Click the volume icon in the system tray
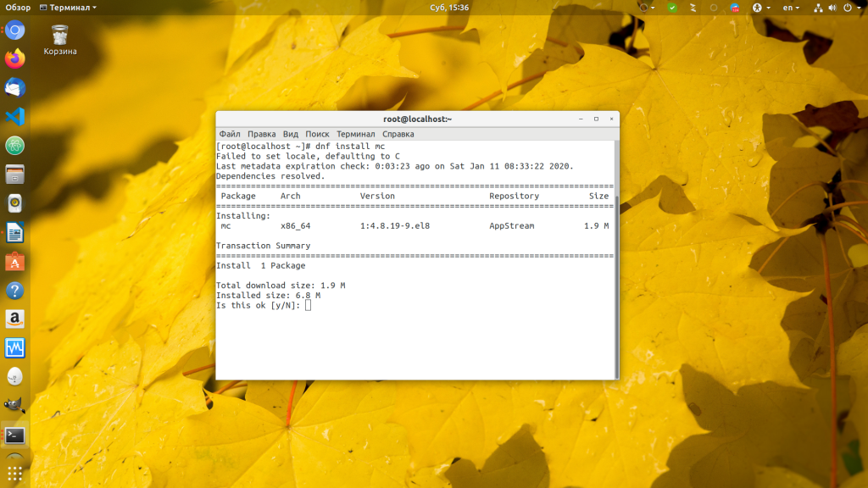Screen dimensions: 868x488 pos(833,8)
